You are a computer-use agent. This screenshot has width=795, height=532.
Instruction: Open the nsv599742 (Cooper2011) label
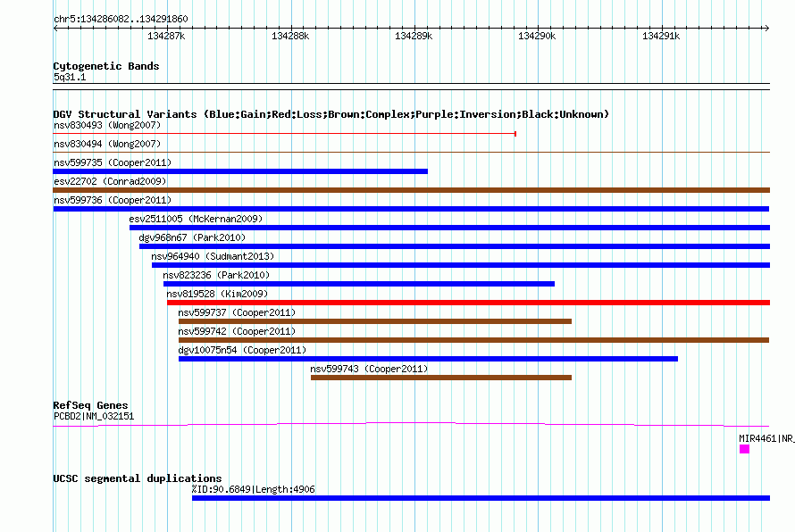(237, 331)
